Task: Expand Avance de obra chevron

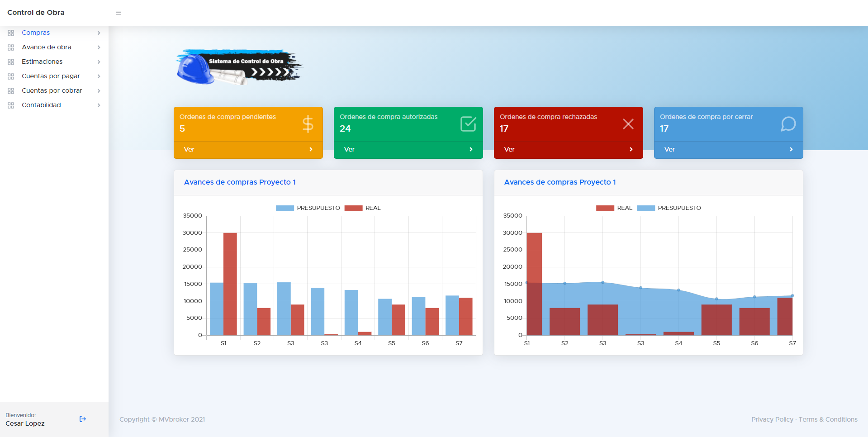Action: tap(99, 47)
